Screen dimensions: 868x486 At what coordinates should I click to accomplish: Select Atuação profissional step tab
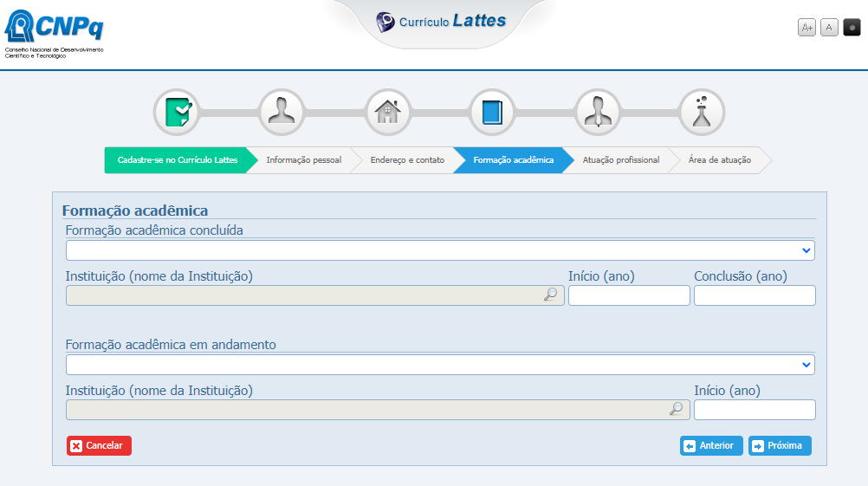point(620,160)
